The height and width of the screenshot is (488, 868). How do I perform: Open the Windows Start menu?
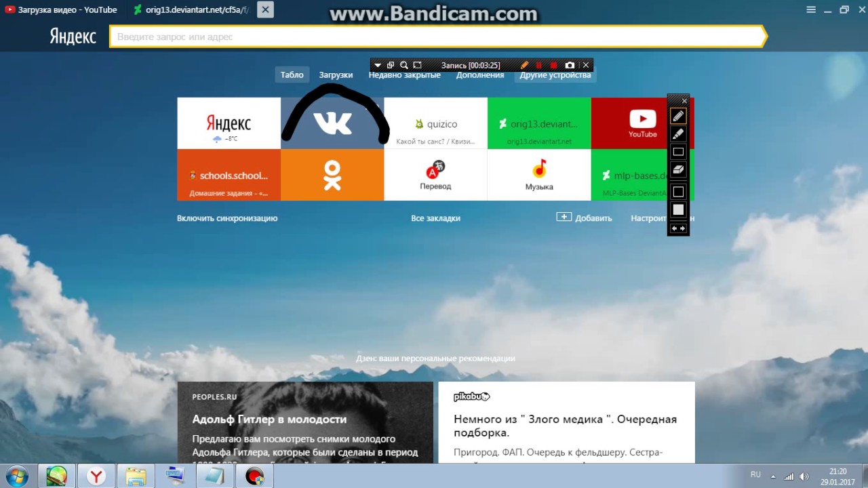click(16, 476)
